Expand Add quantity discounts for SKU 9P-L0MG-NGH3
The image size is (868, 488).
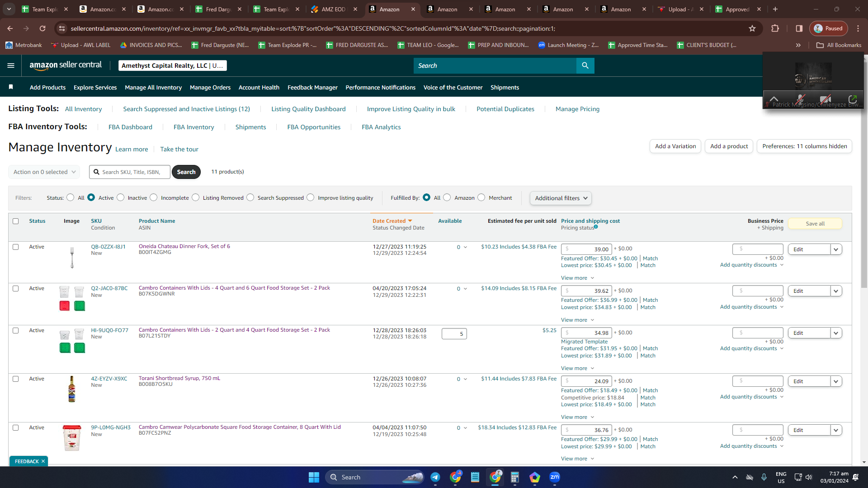(751, 446)
